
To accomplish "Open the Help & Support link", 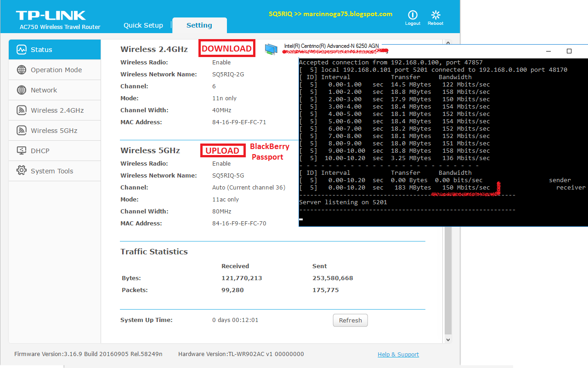I will click(x=398, y=354).
